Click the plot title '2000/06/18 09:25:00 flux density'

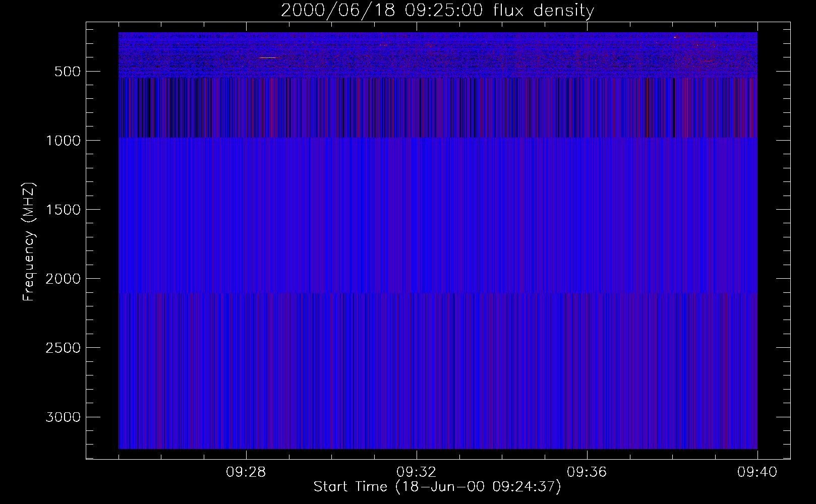pyautogui.click(x=437, y=11)
